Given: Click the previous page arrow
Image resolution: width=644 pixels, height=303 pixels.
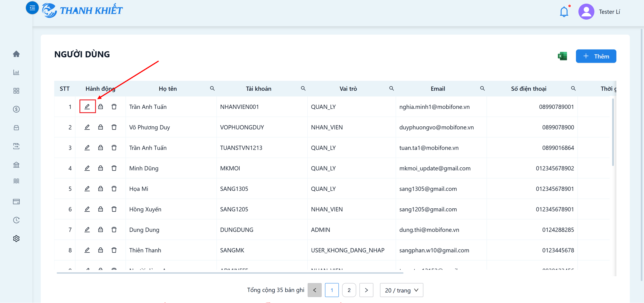Looking at the screenshot, I should 315,290.
